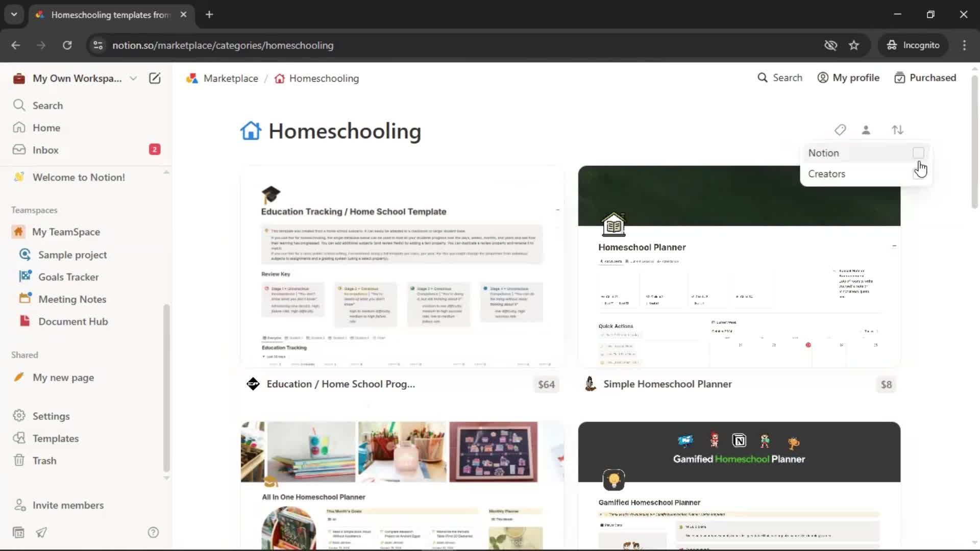Check the Creators filter checkbox
This screenshot has height=551, width=980.
coord(918,173)
